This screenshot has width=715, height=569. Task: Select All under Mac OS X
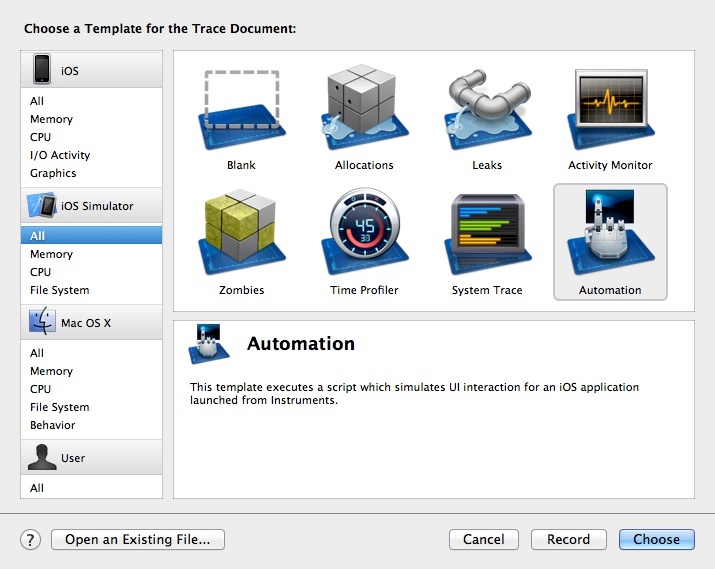[37, 353]
